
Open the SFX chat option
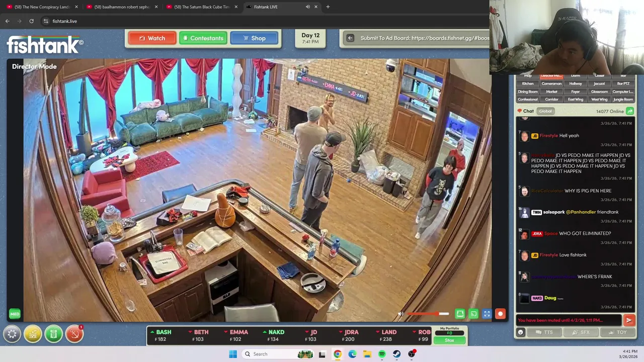[x=581, y=332]
